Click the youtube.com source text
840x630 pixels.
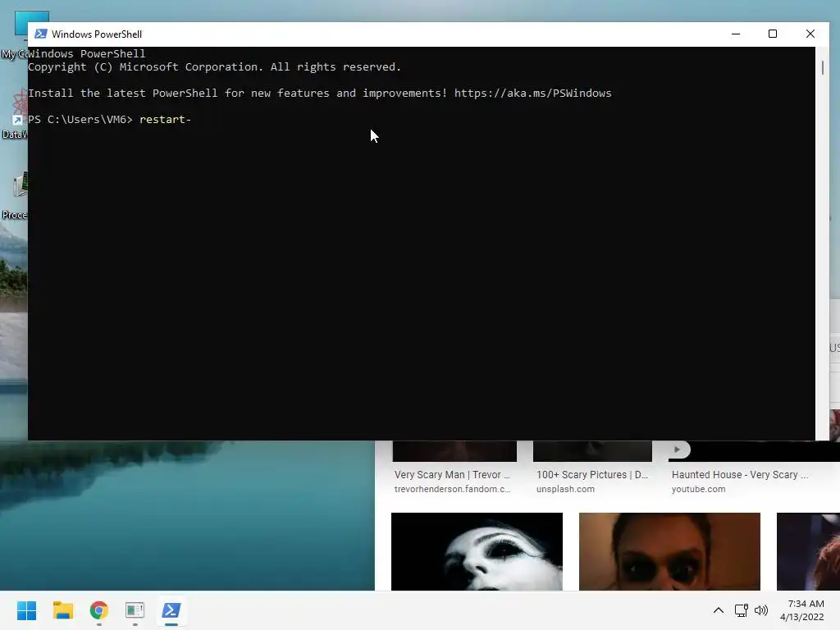click(699, 489)
